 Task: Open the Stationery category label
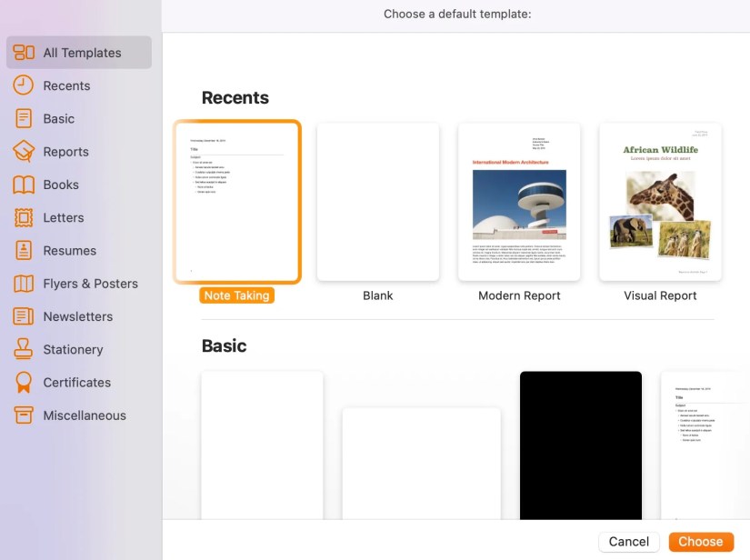coord(74,350)
